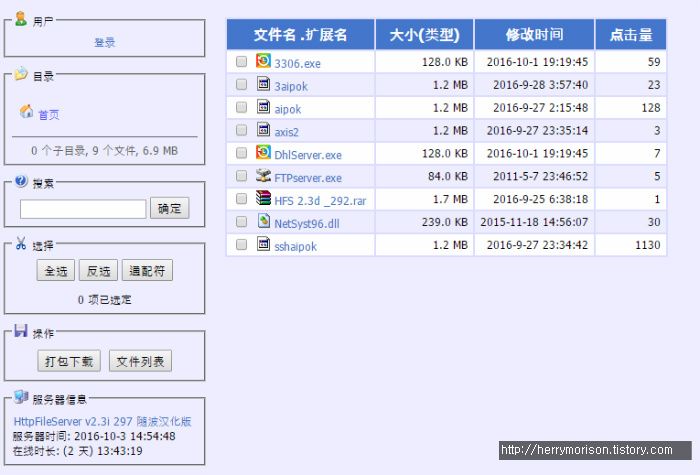Sort by 修改时间 column header

[534, 34]
